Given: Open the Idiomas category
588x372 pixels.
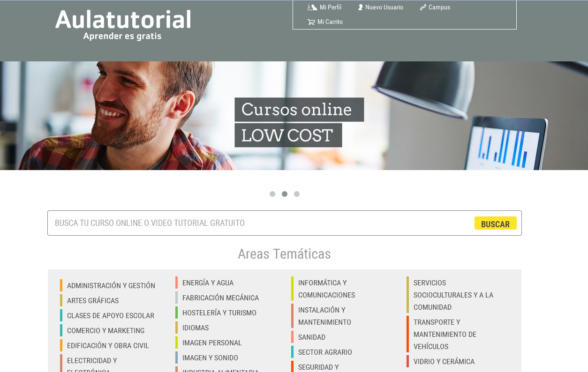Looking at the screenshot, I should pyautogui.click(x=196, y=328).
